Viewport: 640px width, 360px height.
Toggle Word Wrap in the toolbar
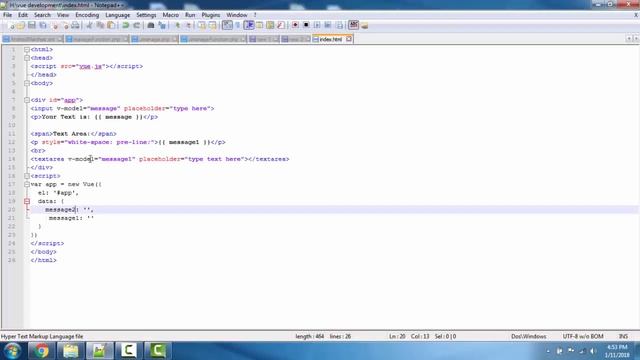227,25
